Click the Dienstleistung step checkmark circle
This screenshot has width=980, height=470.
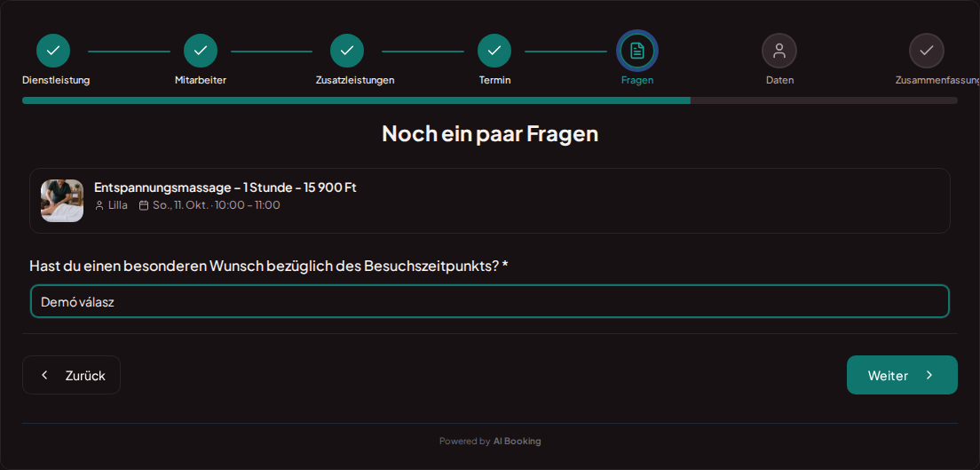tap(53, 51)
